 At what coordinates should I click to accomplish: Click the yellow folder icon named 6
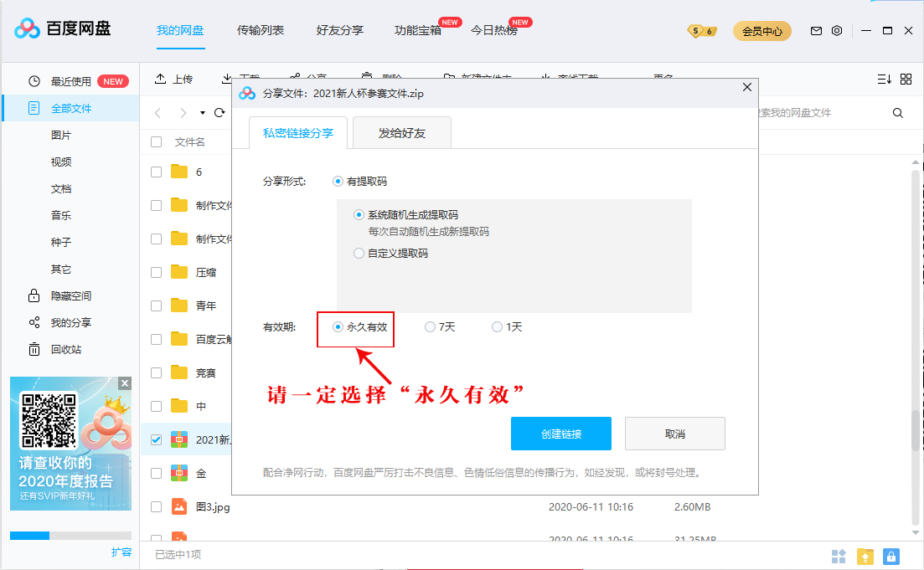click(x=179, y=172)
